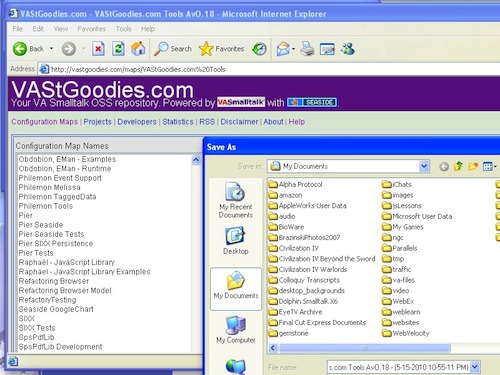Go up one folder level

pyautogui.click(x=459, y=166)
